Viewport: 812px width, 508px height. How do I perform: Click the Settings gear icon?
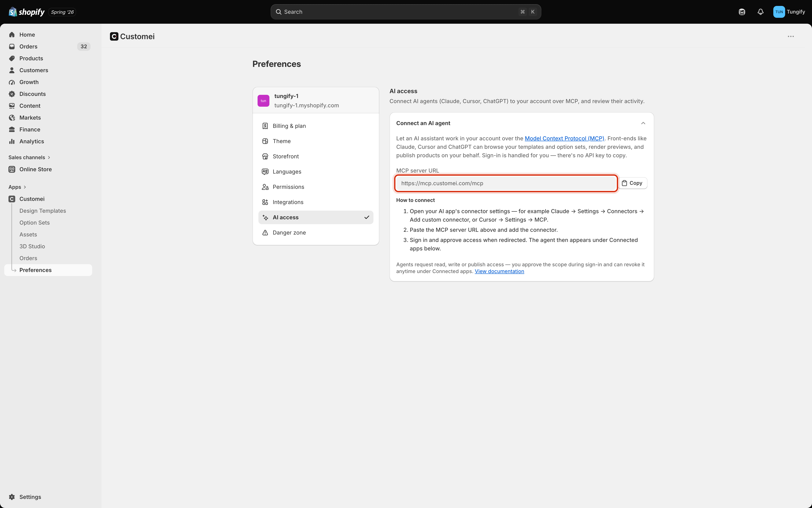tap(12, 497)
